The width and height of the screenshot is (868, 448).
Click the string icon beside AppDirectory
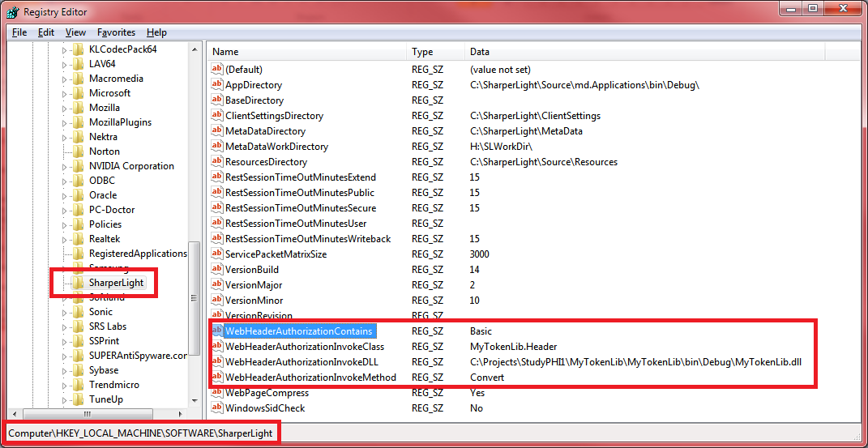(216, 85)
